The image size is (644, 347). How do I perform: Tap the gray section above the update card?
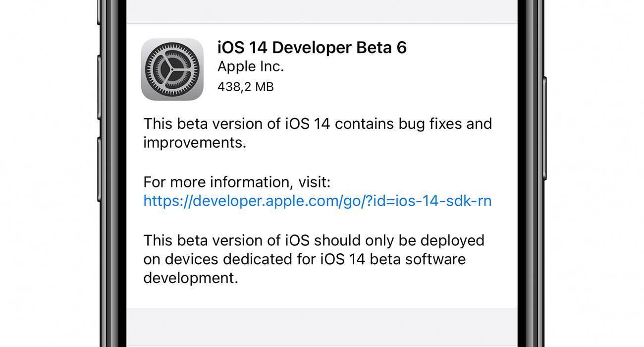[322, 11]
